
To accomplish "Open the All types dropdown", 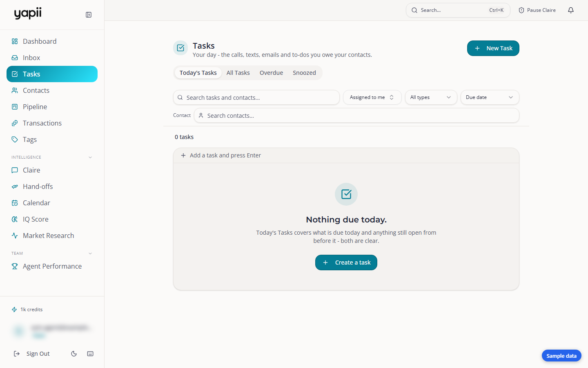I will 431,97.
